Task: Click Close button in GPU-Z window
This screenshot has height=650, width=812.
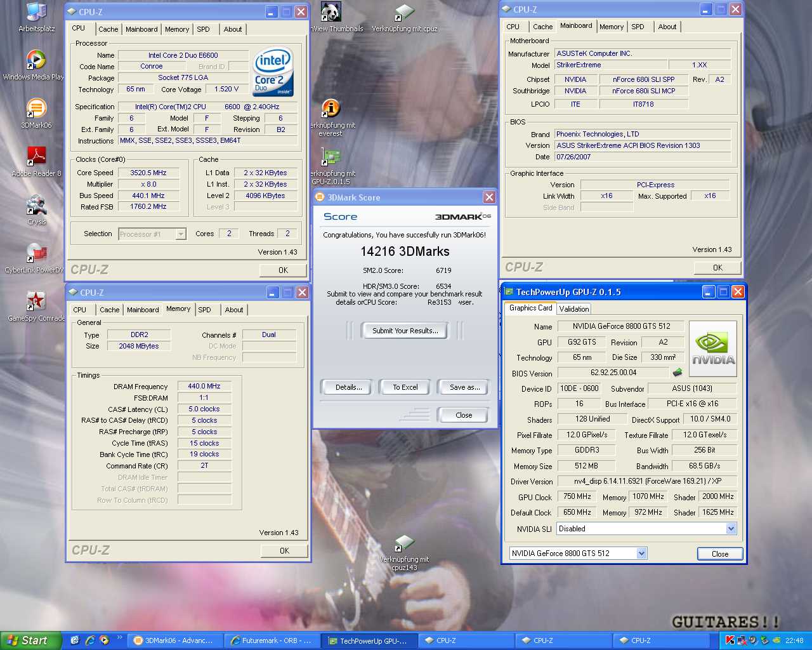Action: tap(719, 554)
